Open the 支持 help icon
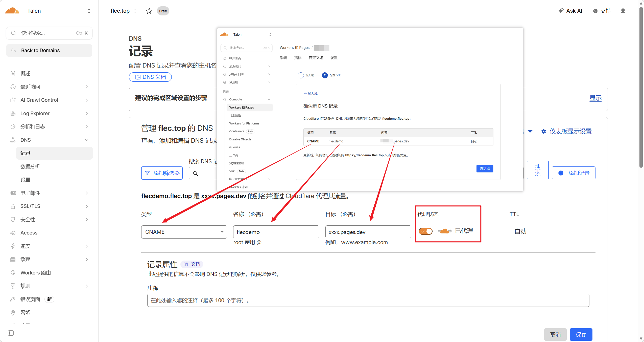The image size is (644, 342). [595, 11]
